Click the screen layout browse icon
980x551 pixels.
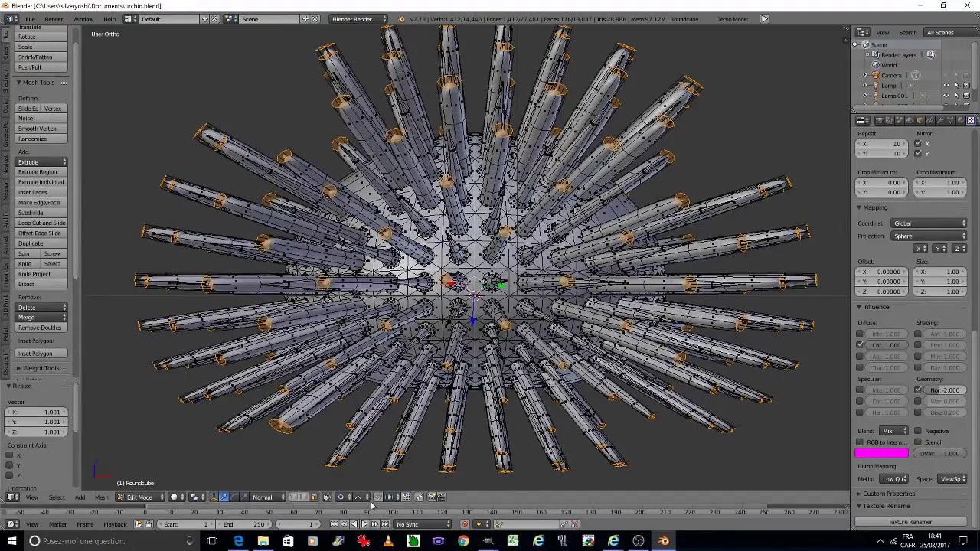pyautogui.click(x=130, y=18)
